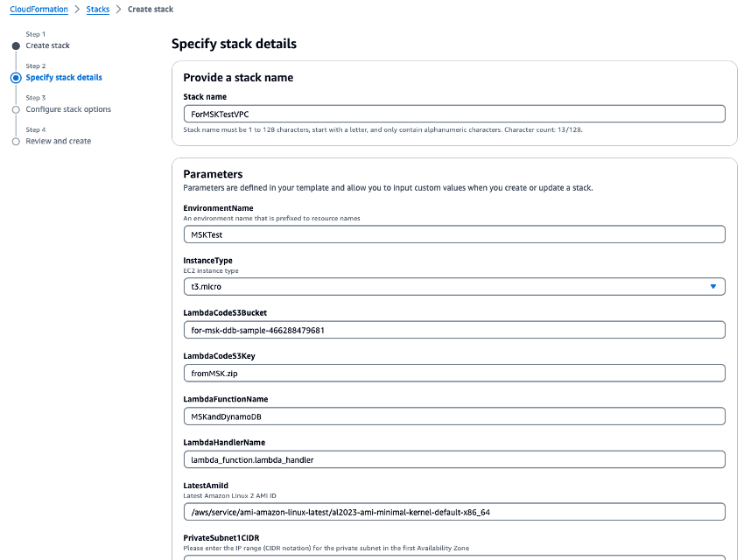
Task: Click the PrivateSubnet1CIDR input field
Action: pyautogui.click(x=453, y=556)
